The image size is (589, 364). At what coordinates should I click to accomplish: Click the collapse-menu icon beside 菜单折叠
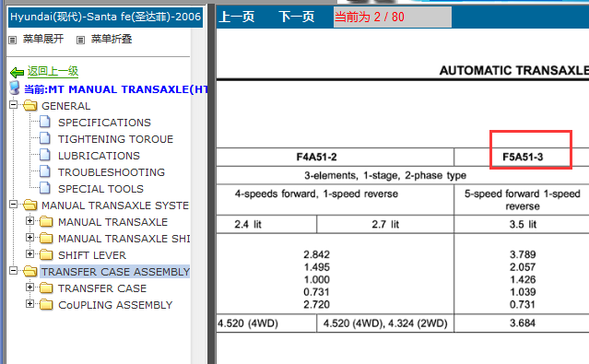(80, 40)
